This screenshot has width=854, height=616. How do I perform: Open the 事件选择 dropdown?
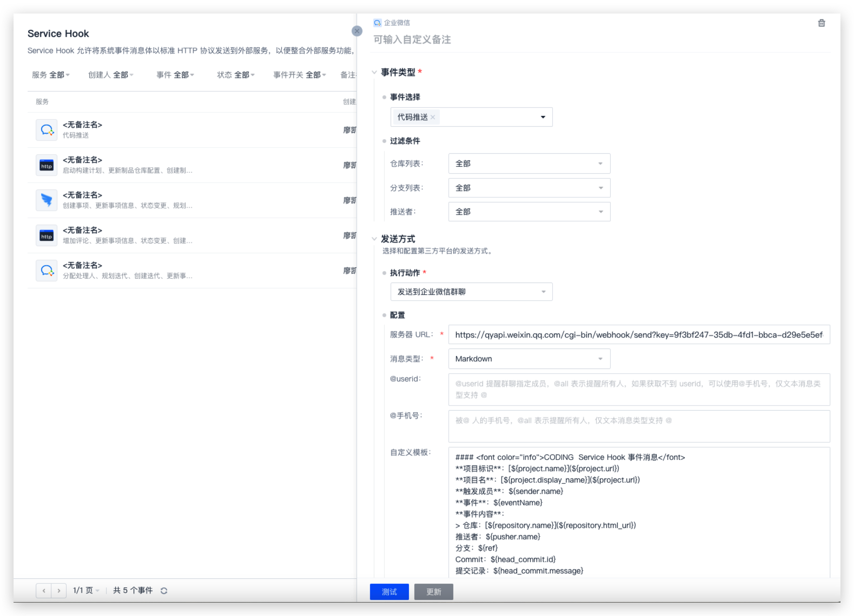point(471,117)
